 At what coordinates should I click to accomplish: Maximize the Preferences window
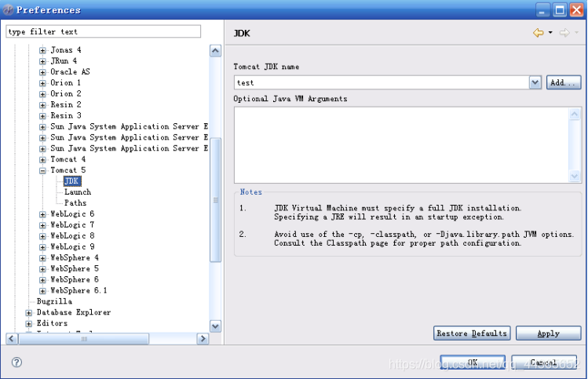[x=560, y=10]
